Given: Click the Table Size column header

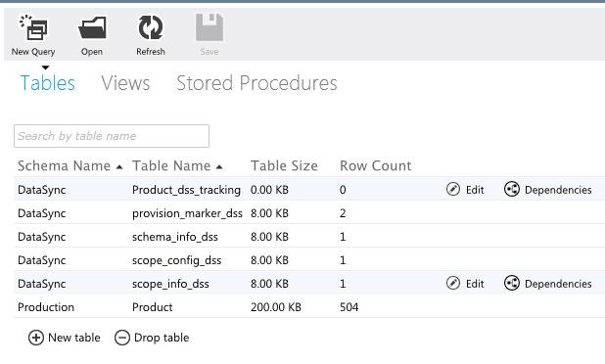Looking at the screenshot, I should click(x=284, y=165).
